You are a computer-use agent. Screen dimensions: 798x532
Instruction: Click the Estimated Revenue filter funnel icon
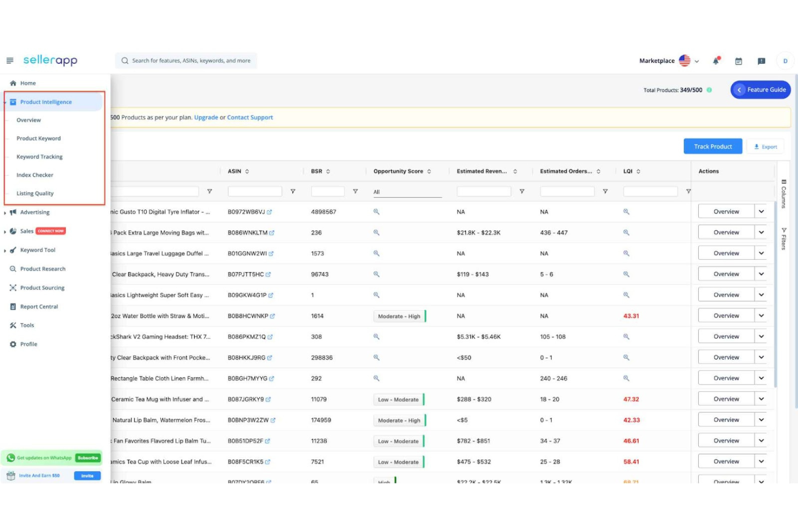click(x=522, y=191)
